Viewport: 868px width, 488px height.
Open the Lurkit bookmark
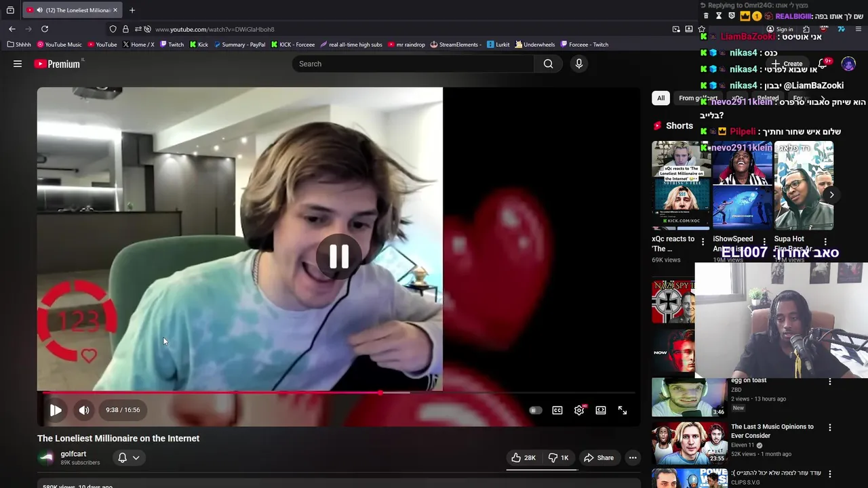pyautogui.click(x=498, y=45)
